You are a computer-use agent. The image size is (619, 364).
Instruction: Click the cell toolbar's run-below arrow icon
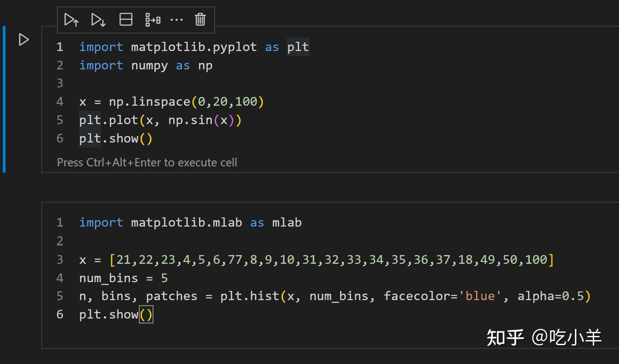[x=98, y=19]
